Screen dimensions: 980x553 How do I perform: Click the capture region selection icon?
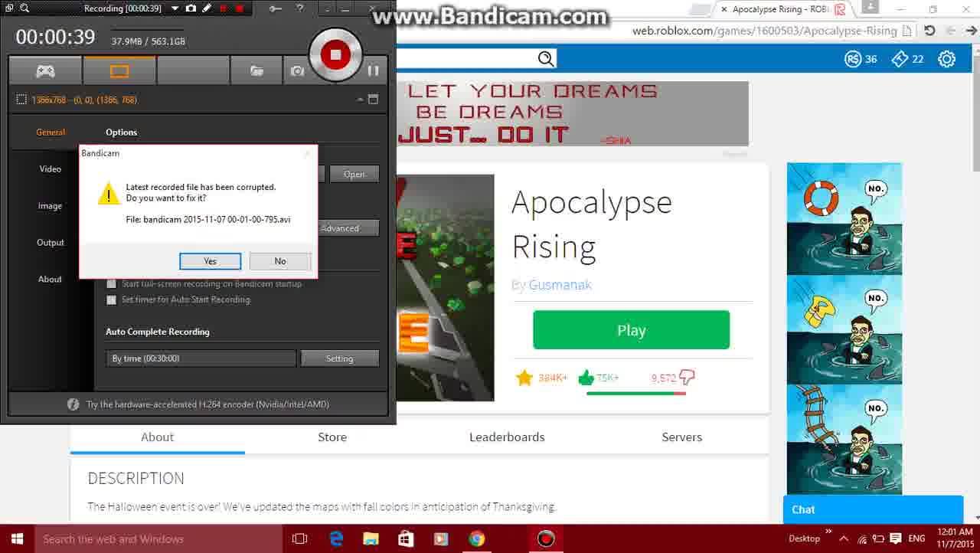coord(21,100)
